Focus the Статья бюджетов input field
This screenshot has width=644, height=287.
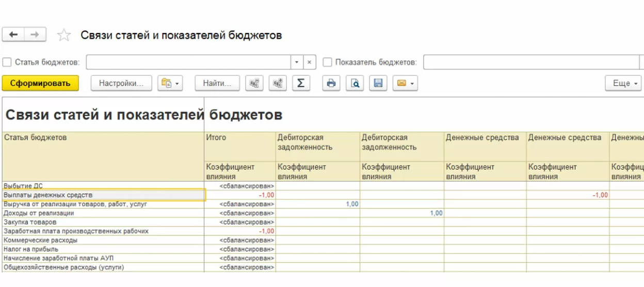[x=188, y=62]
